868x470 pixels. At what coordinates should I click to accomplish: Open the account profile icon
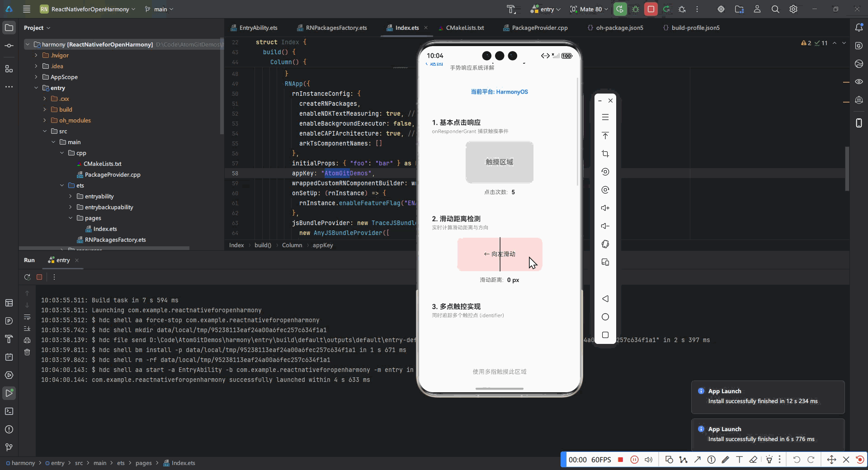coord(757,9)
